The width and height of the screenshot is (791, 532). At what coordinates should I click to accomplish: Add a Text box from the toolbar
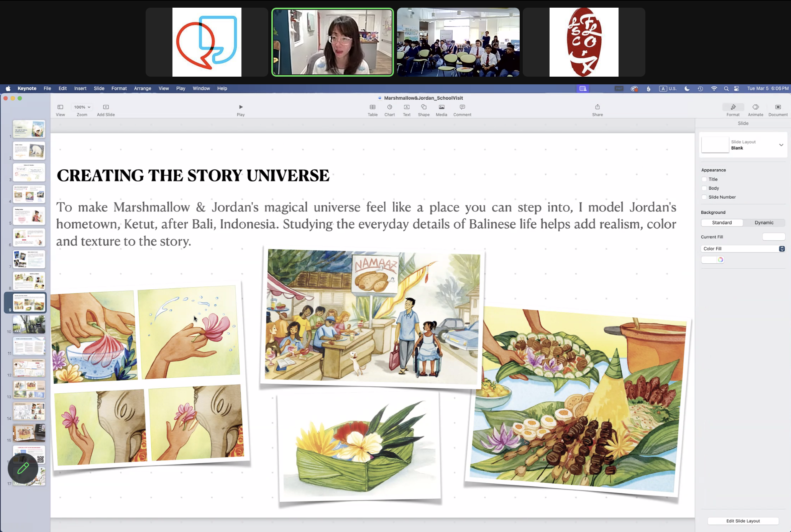[407, 110]
